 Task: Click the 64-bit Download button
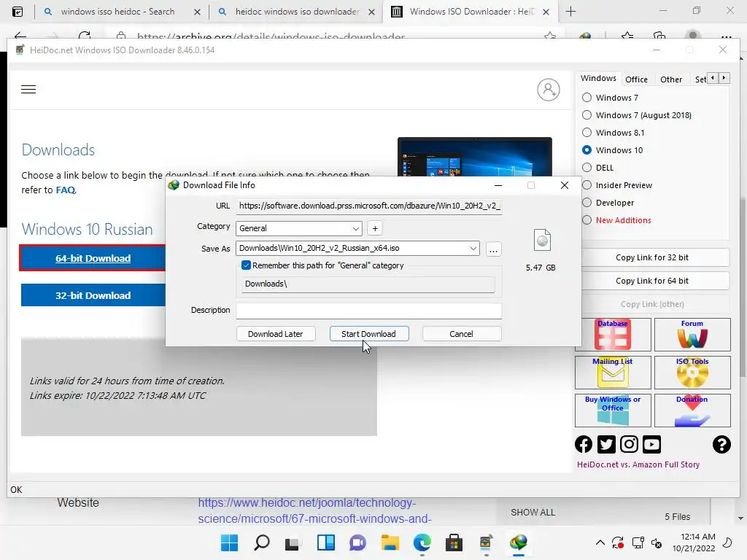point(93,258)
